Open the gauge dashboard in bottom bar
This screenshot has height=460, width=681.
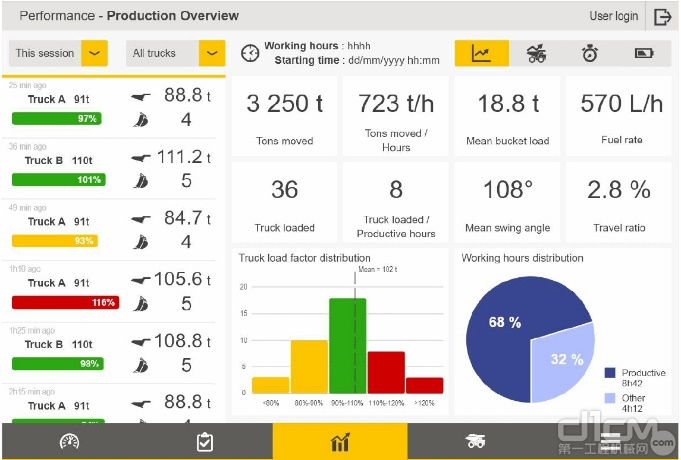coord(69,441)
